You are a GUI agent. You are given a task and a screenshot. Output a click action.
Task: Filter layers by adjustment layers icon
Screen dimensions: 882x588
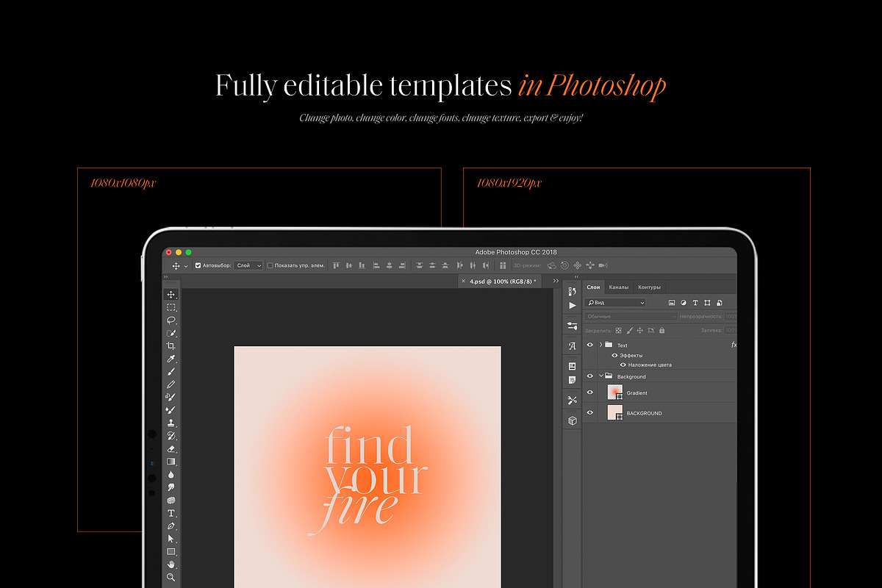(684, 303)
